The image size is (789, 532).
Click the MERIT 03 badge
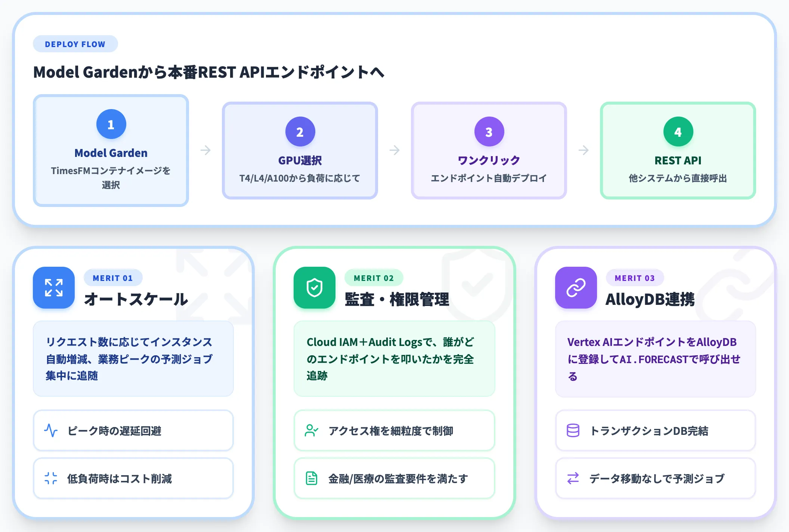coord(635,278)
